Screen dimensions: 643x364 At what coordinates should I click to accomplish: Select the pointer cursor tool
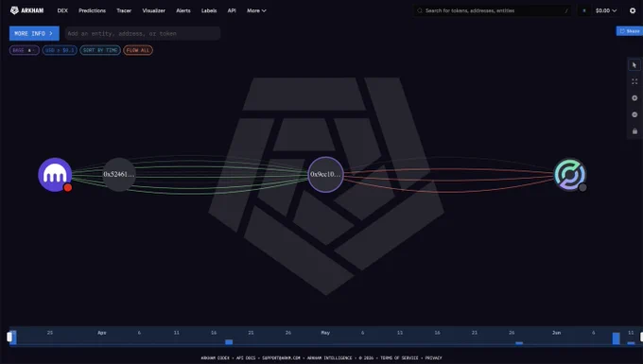point(634,65)
